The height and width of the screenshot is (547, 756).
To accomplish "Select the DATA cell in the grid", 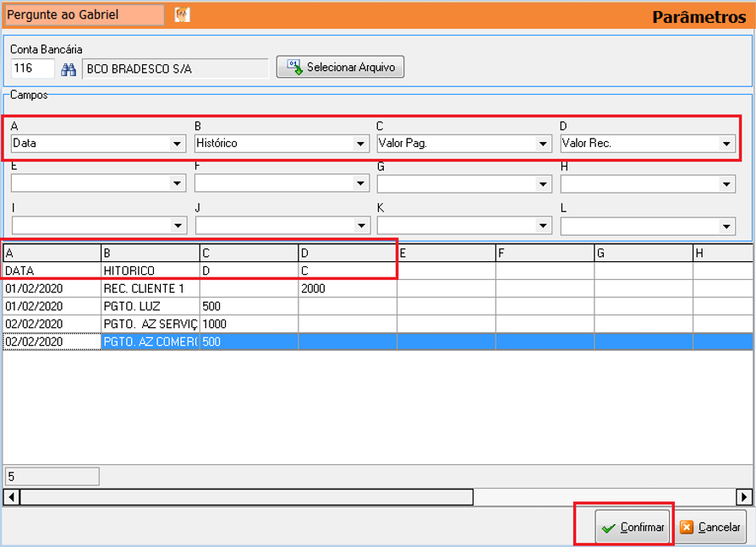I will click(52, 271).
